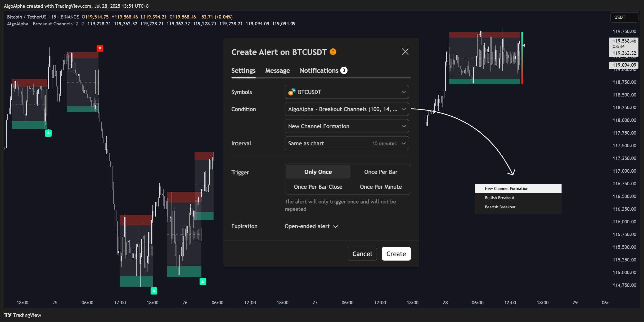Click the notifications count badge 3
This screenshot has width=644, height=322.
344,71
